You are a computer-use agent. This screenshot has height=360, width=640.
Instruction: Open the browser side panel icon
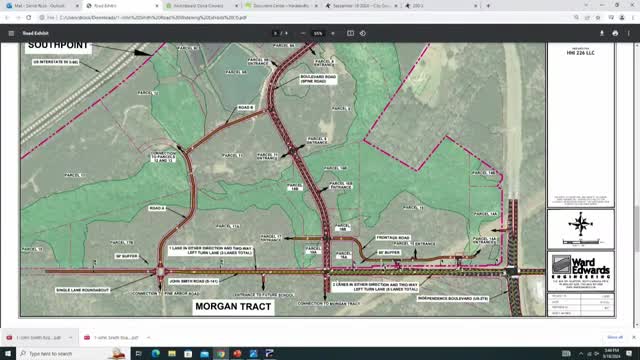click(x=611, y=18)
